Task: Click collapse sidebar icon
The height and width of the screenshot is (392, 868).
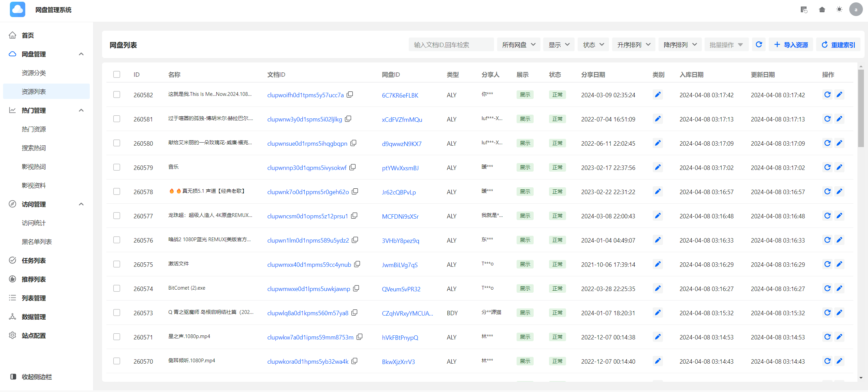Action: click(x=13, y=377)
